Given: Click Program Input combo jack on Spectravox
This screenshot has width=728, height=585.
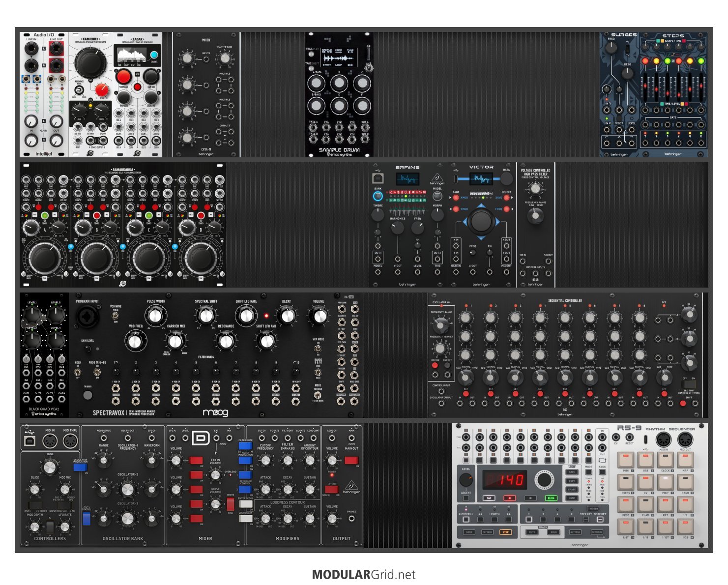Looking at the screenshot, I should coord(87,317).
